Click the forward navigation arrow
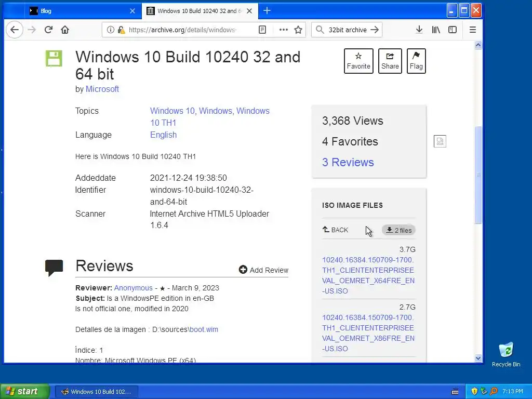Viewport: 532px width, 399px height. click(32, 30)
